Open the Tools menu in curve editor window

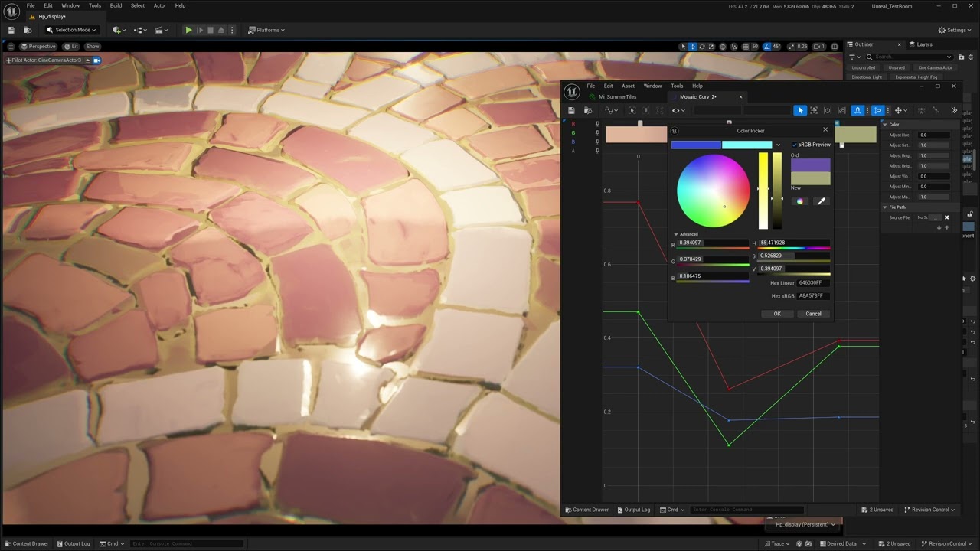(677, 86)
